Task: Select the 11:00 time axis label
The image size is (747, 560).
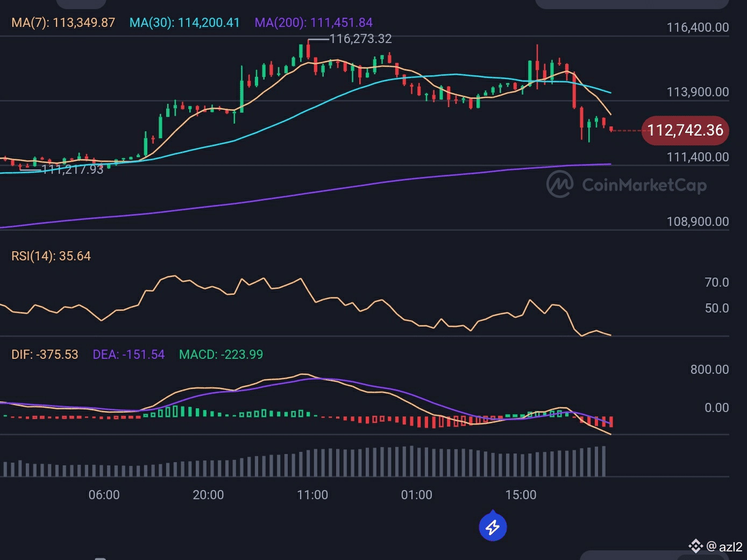Action: [x=312, y=495]
